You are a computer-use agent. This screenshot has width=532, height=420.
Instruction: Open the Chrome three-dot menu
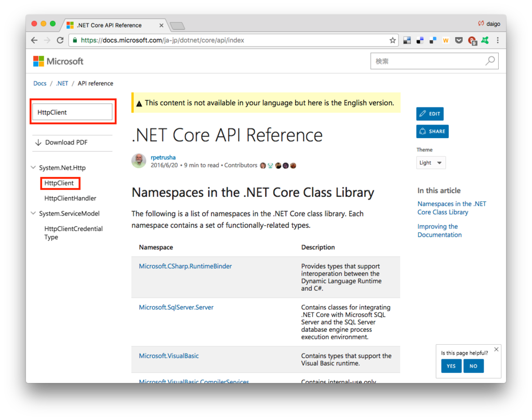[x=498, y=40]
